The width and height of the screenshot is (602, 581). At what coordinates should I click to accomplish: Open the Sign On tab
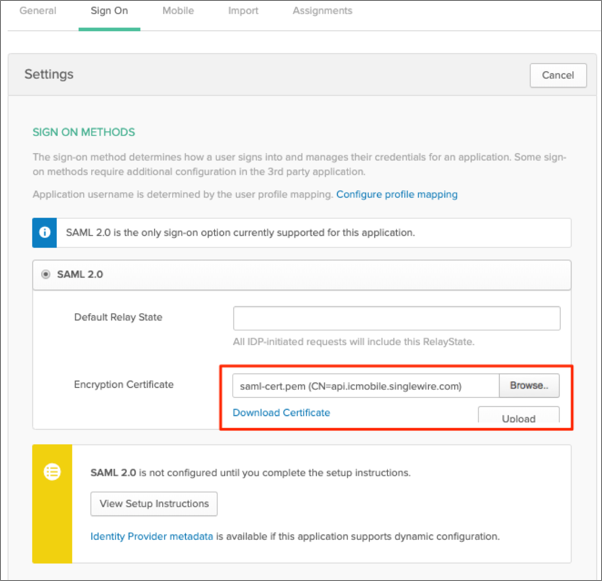(x=111, y=11)
